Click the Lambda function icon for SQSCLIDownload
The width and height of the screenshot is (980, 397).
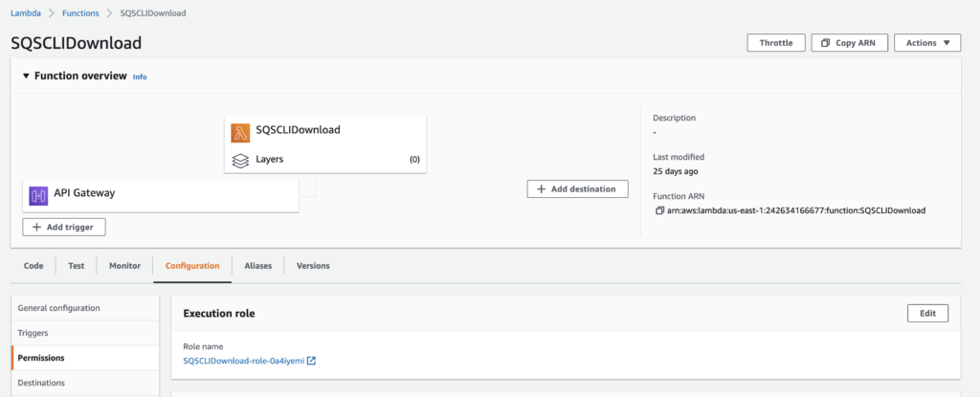[241, 131]
